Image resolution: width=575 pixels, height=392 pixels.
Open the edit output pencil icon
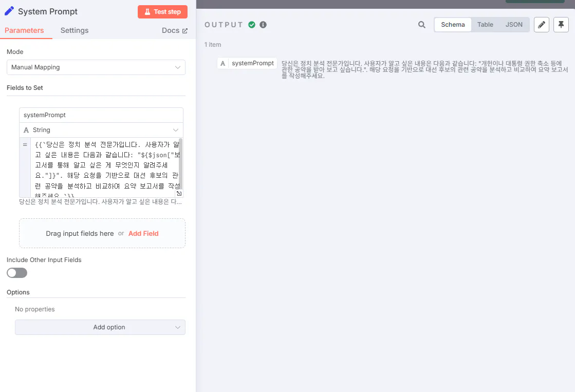pyautogui.click(x=541, y=24)
